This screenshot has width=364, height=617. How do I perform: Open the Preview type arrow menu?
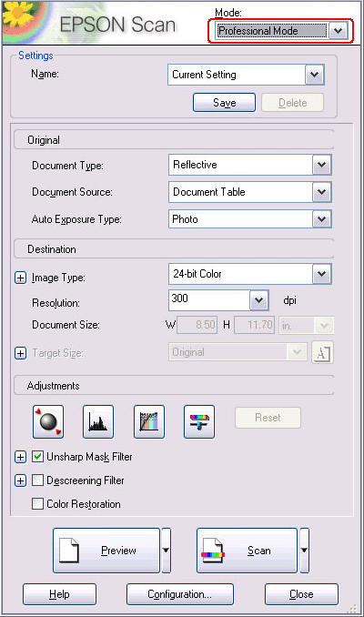click(x=166, y=550)
